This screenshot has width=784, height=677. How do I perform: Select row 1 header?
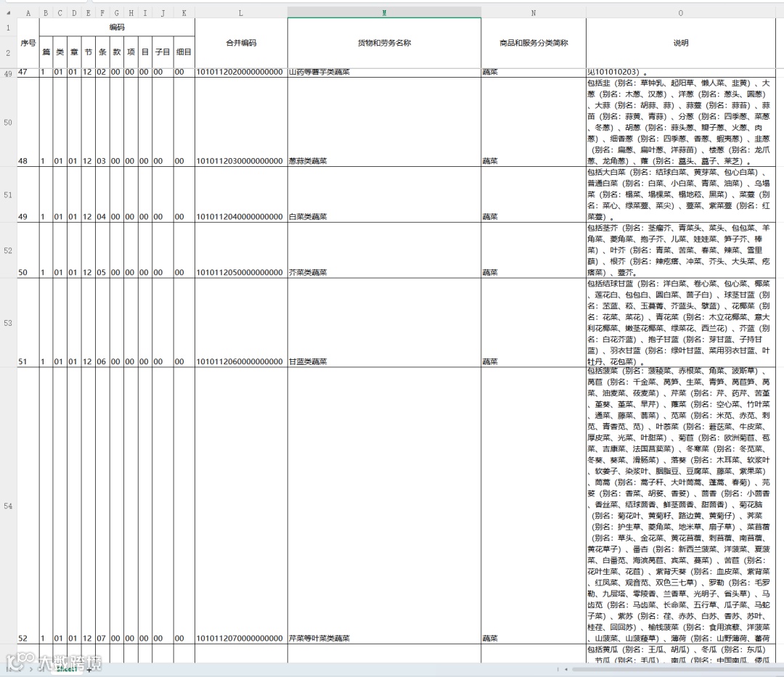click(x=8, y=28)
